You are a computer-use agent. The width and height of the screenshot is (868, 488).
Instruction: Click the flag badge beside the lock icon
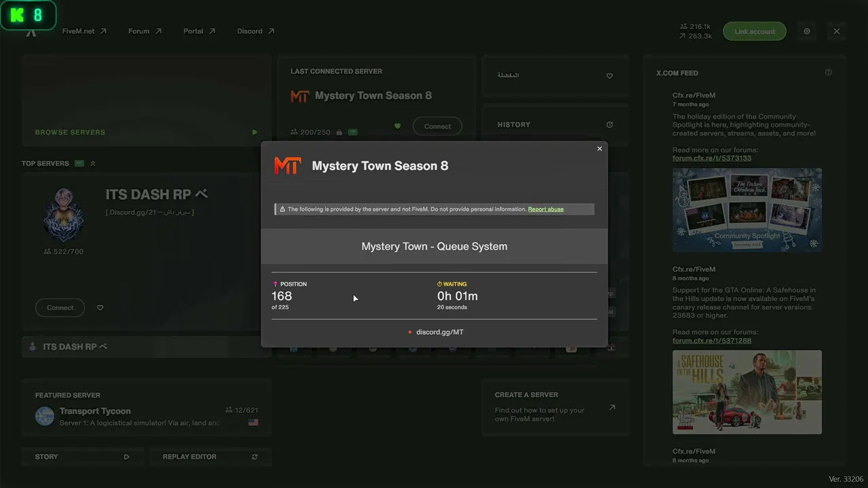(353, 132)
